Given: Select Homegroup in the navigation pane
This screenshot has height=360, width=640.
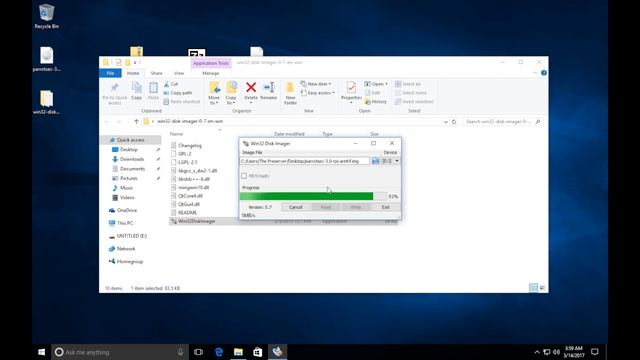Looking at the screenshot, I should click(x=130, y=262).
